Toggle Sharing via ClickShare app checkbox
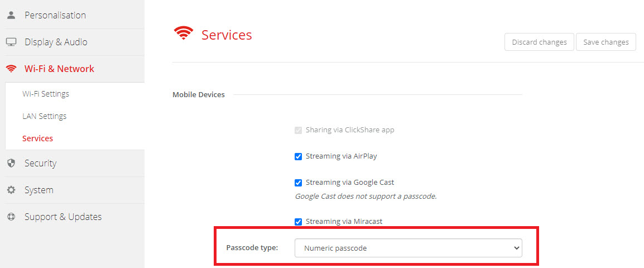Screen dimensions: 644x268 pyautogui.click(x=298, y=130)
